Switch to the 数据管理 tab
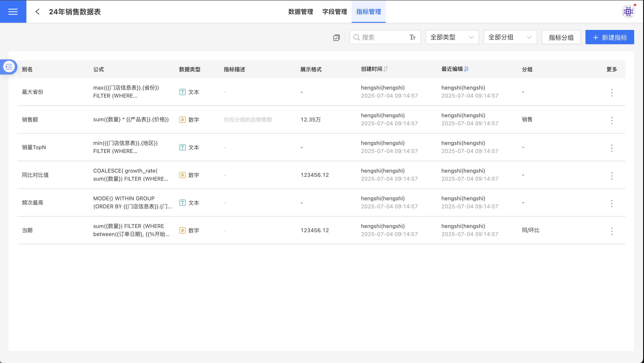 click(301, 12)
